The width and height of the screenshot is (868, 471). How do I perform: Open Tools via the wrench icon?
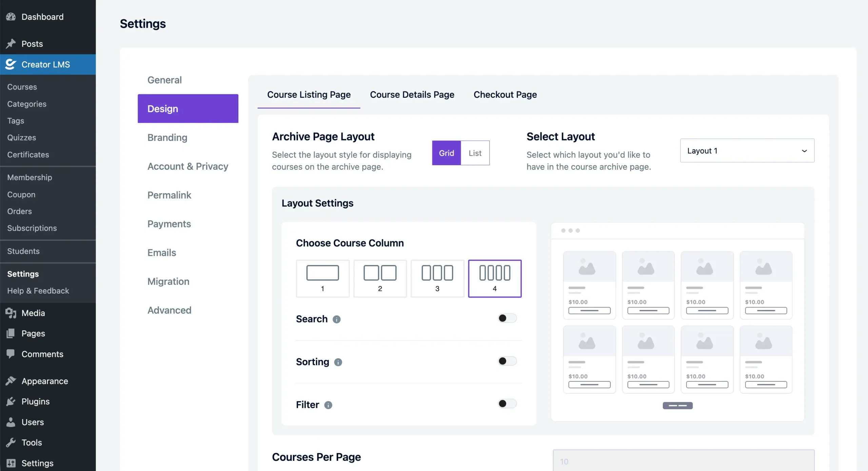click(x=11, y=442)
